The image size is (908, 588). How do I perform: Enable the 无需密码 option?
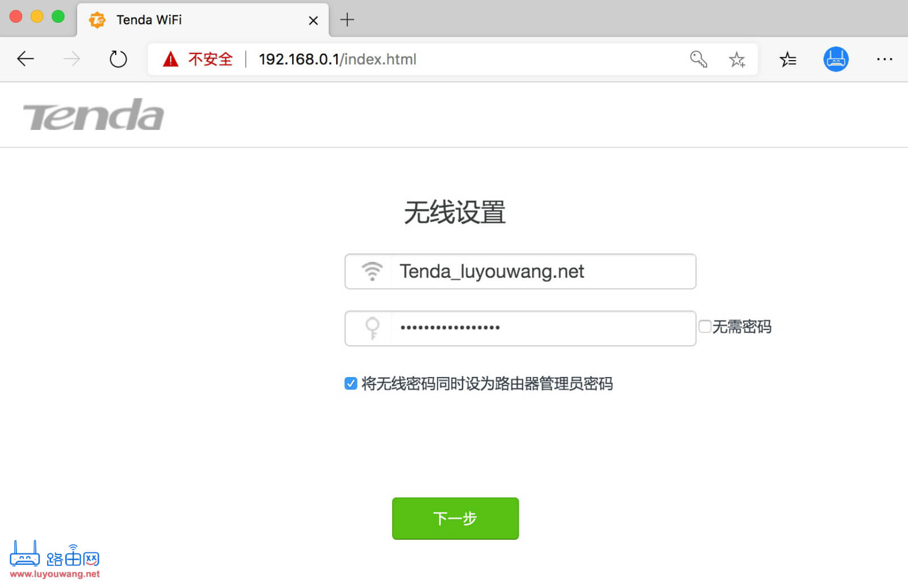(x=704, y=326)
